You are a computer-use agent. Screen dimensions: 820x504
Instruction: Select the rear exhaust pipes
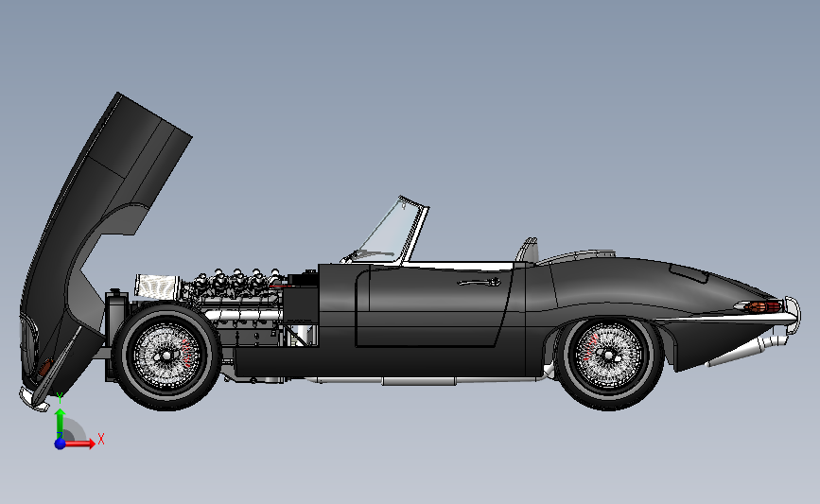(747, 350)
